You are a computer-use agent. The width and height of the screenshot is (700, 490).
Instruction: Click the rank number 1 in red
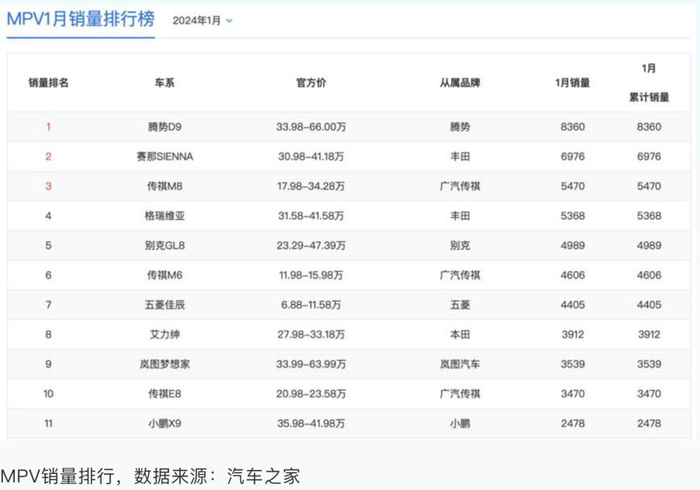pyautogui.click(x=48, y=127)
